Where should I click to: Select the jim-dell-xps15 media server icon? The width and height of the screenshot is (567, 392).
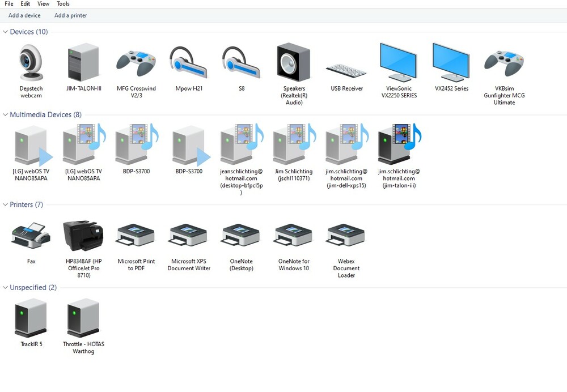click(347, 144)
